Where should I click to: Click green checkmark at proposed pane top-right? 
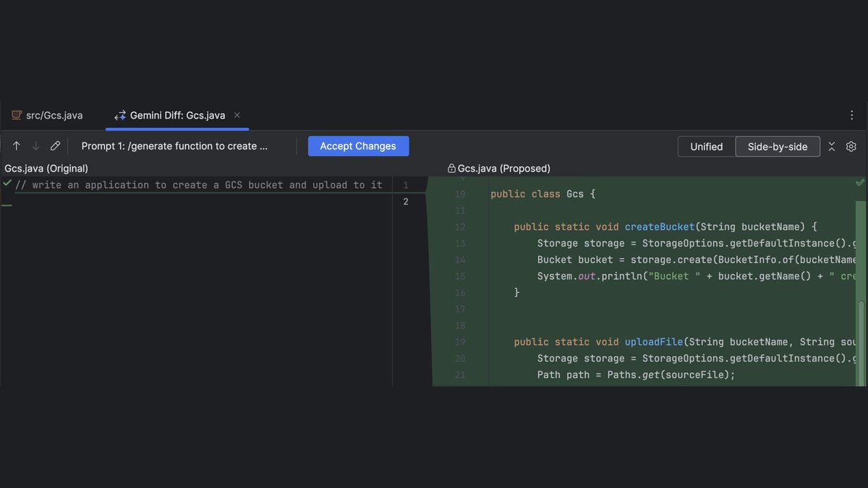[860, 183]
